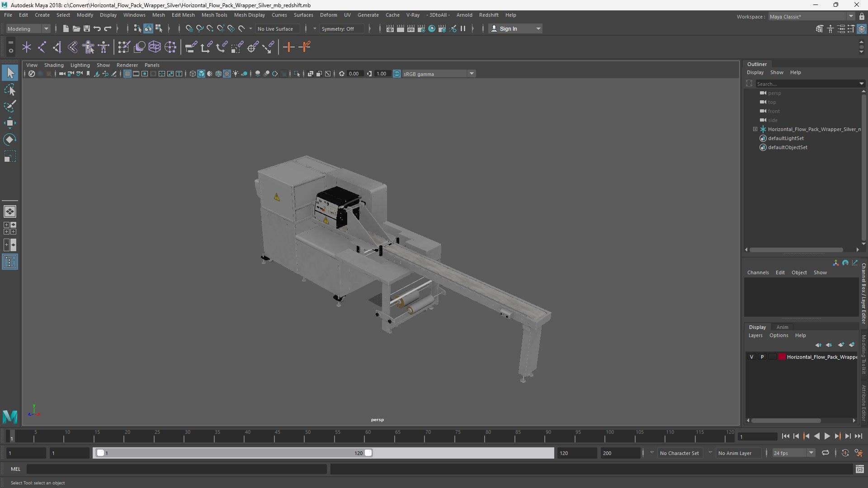Activate the Paint selection tool

pos(10,107)
